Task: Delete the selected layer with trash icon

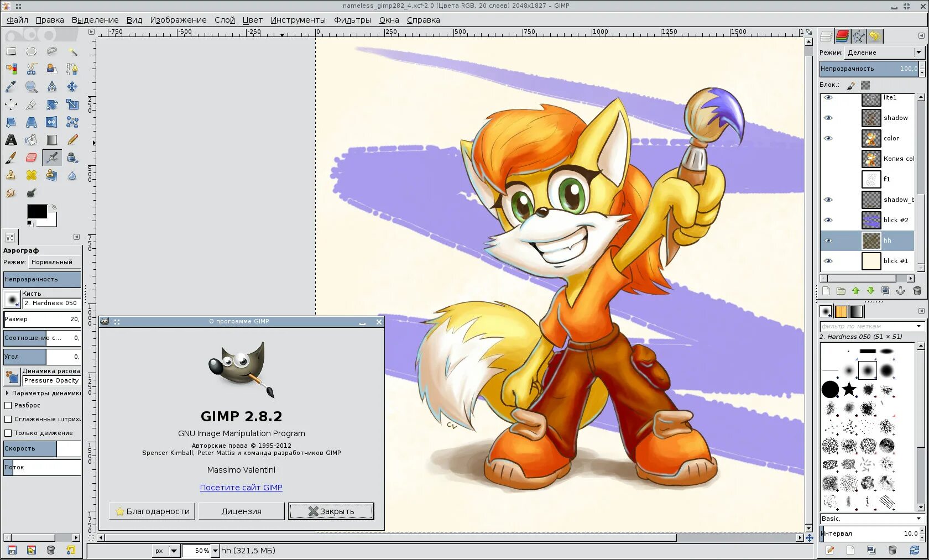Action: coord(917,291)
